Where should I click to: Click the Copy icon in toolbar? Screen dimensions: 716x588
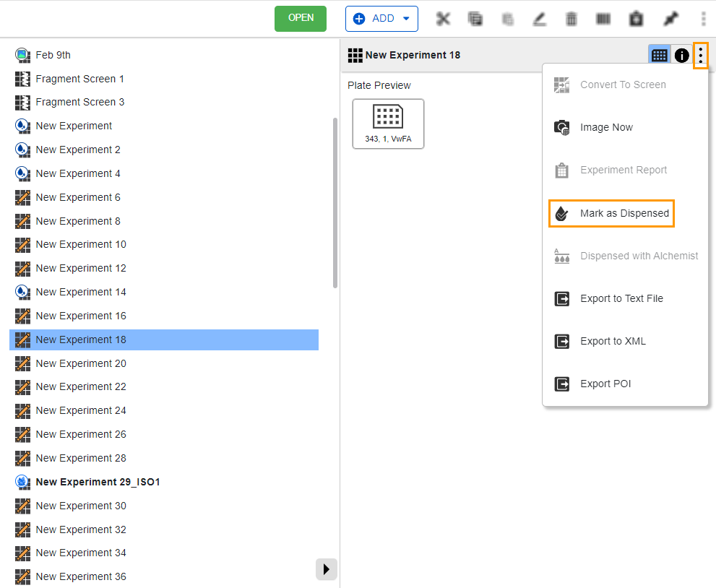pos(475,19)
